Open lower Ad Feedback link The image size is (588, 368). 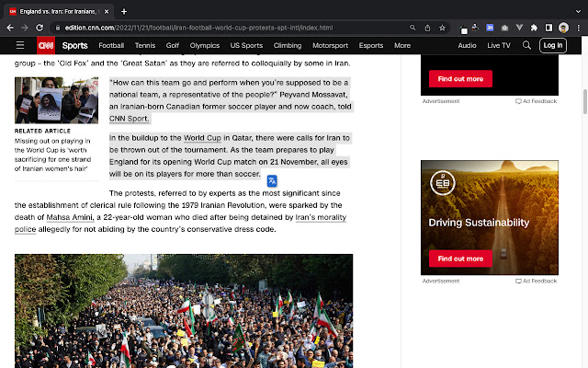tap(536, 281)
